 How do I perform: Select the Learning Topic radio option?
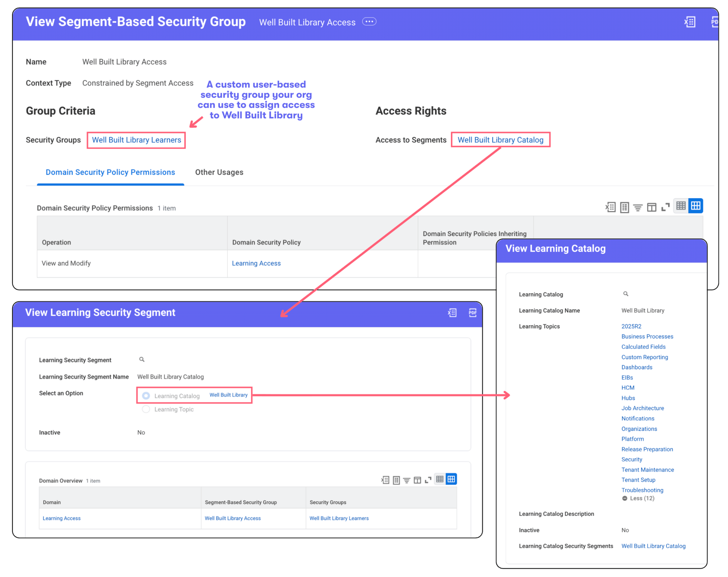[146, 409]
